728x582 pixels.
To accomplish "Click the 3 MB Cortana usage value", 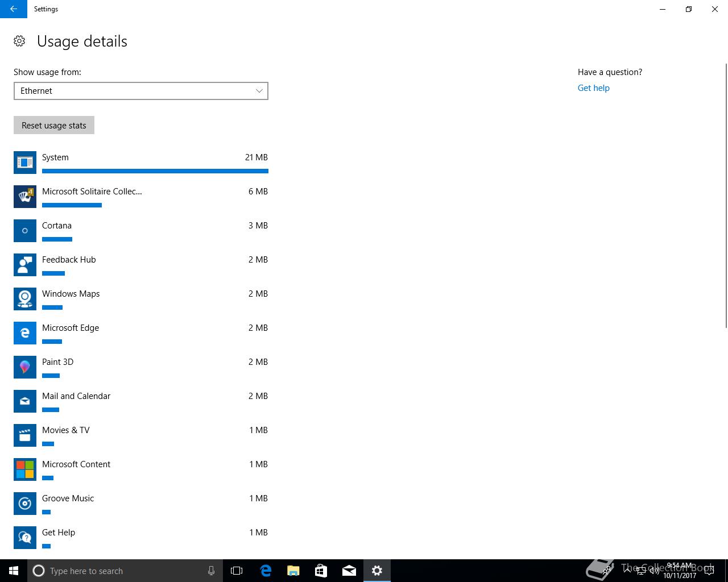I will click(258, 226).
